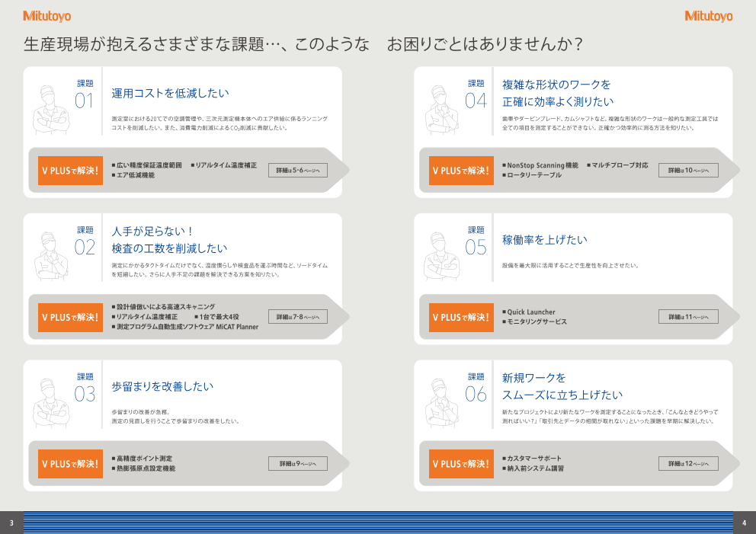The height and width of the screenshot is (534, 756).
Task: Open 詳細は9ページへ arrow link
Action: pos(298,463)
